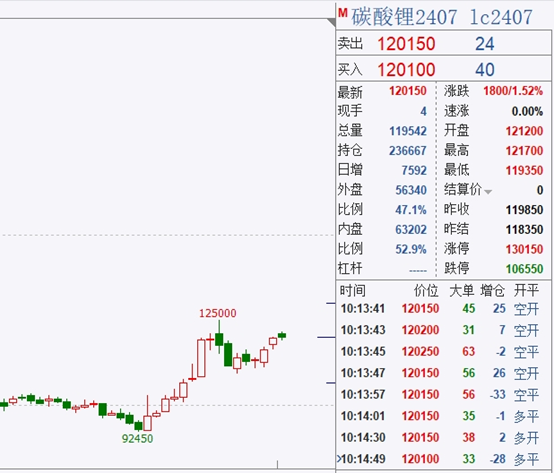Image resolution: width=555 pixels, height=474 pixels.
Task: Click the arrow marker beside 10:14:49
Action: (x=339, y=459)
